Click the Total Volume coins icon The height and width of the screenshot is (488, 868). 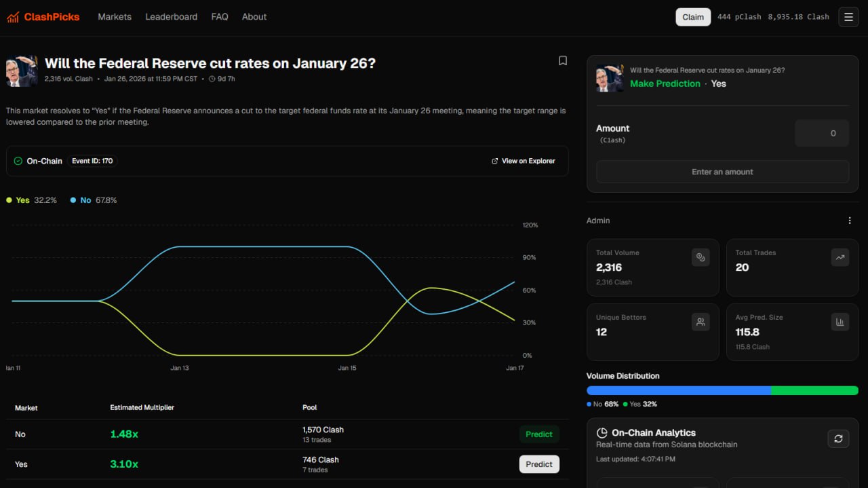pyautogui.click(x=701, y=257)
